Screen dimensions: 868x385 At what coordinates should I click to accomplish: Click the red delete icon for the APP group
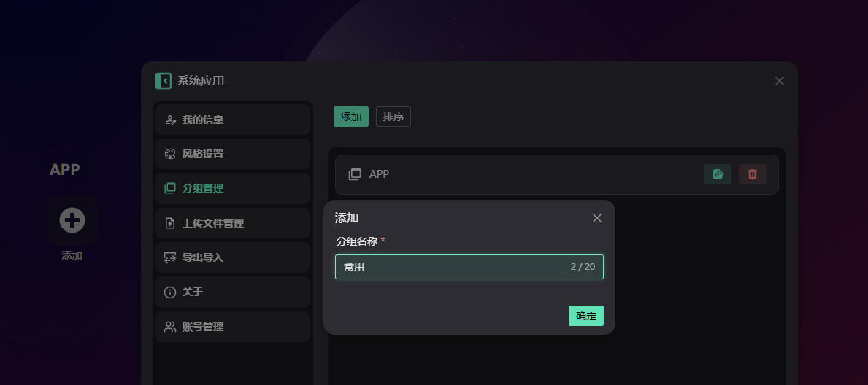click(752, 174)
